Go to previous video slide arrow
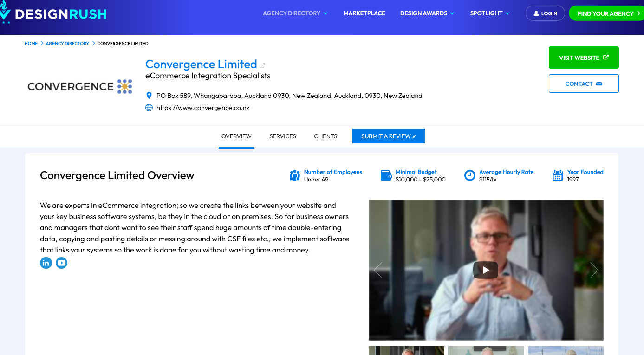Screen dimensions: 644x355 378,270
